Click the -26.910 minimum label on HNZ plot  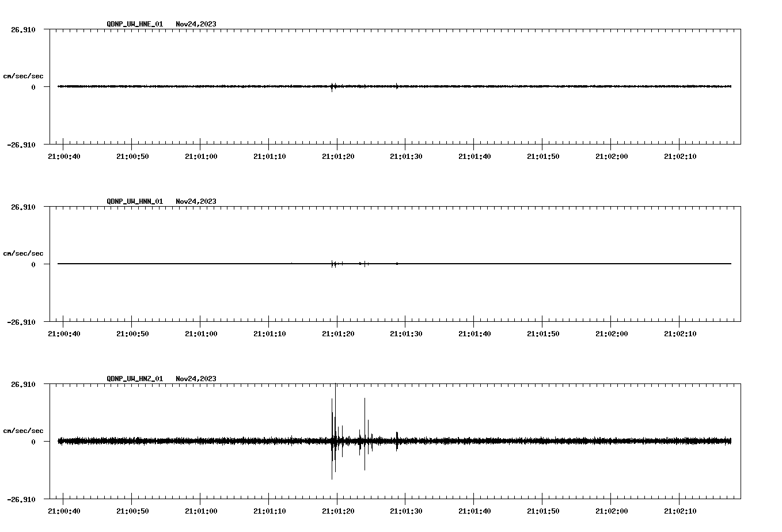pos(21,500)
